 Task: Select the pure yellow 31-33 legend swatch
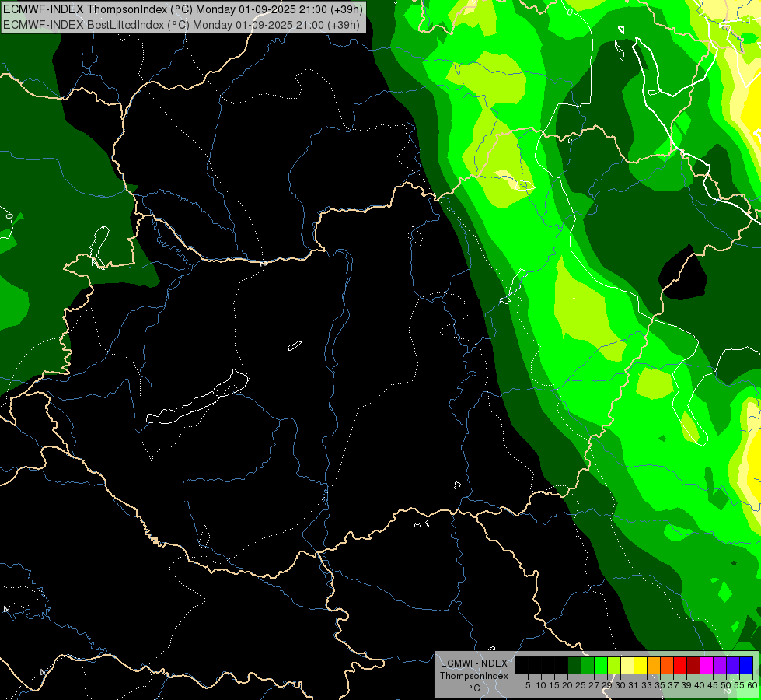pyautogui.click(x=641, y=665)
